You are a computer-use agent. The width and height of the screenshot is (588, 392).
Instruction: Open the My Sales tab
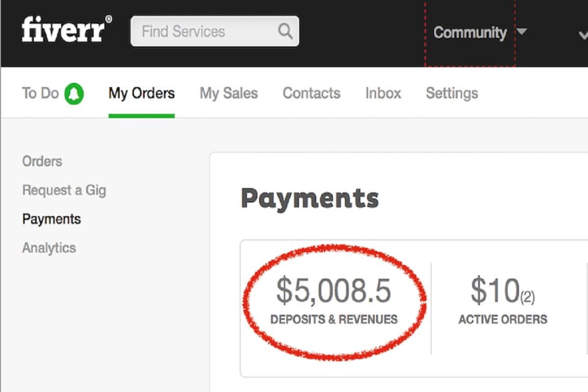(x=228, y=93)
